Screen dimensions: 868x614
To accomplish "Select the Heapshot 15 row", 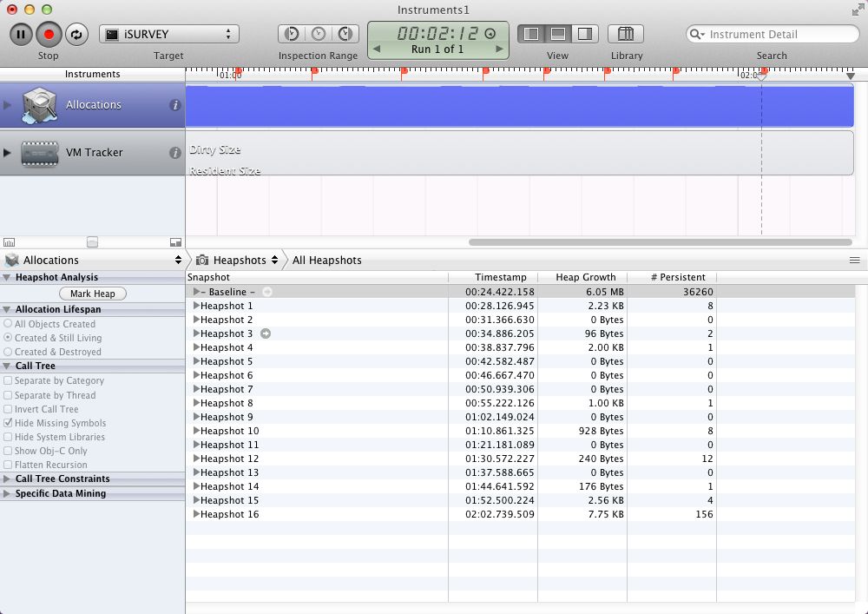I will (520, 500).
